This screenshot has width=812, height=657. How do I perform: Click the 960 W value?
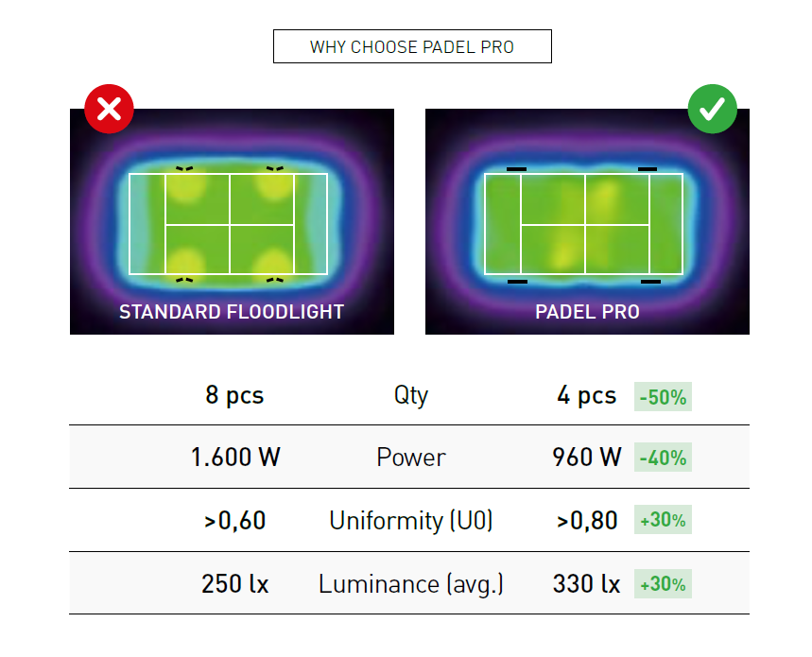click(x=587, y=458)
